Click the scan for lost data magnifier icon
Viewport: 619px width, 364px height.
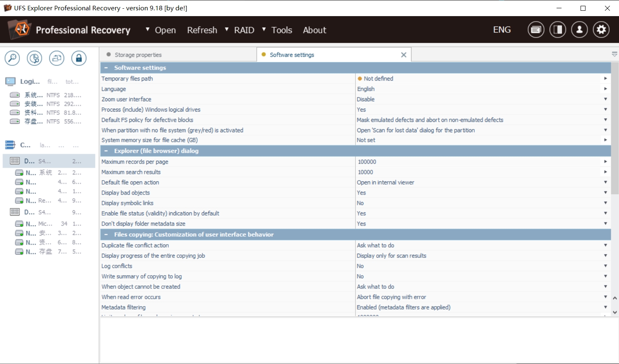(x=12, y=58)
